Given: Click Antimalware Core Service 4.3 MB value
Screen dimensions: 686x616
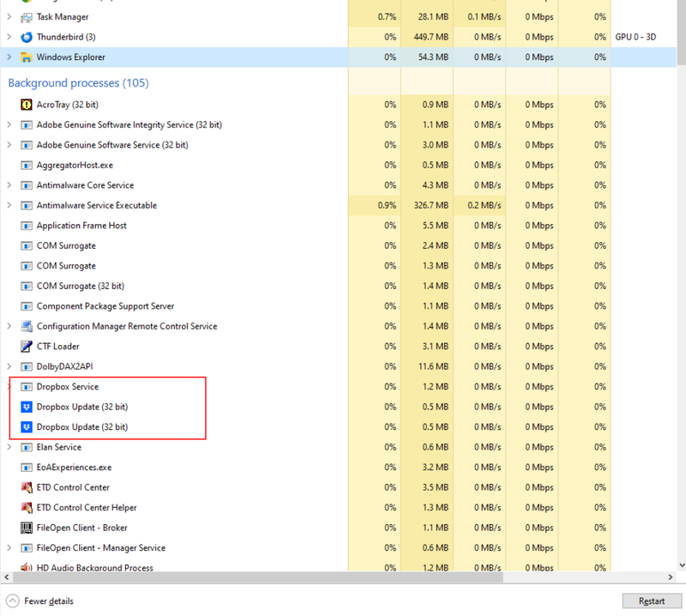Looking at the screenshot, I should click(436, 185).
